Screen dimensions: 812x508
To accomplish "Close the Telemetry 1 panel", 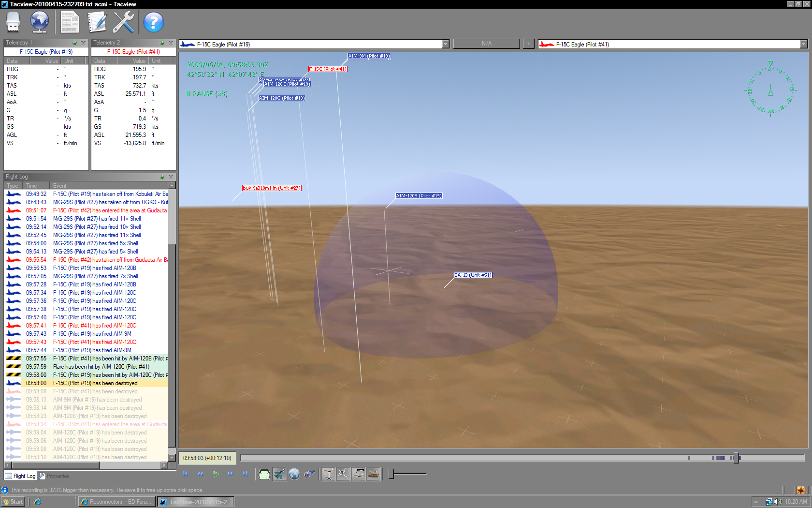I will click(83, 43).
